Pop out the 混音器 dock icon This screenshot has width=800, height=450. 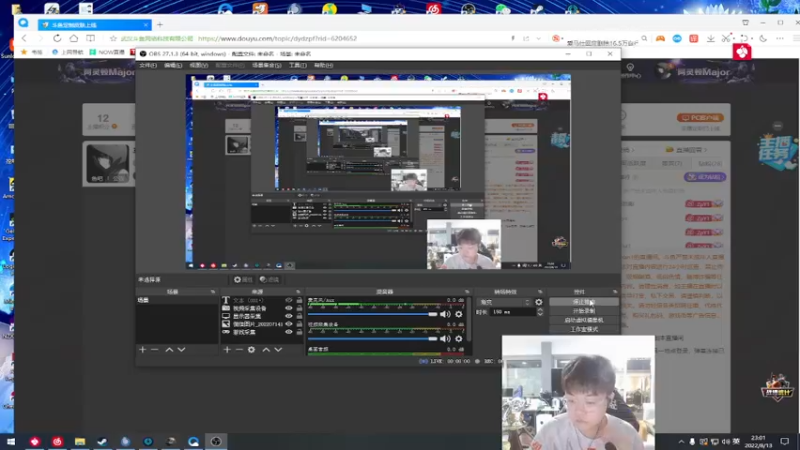467,292
